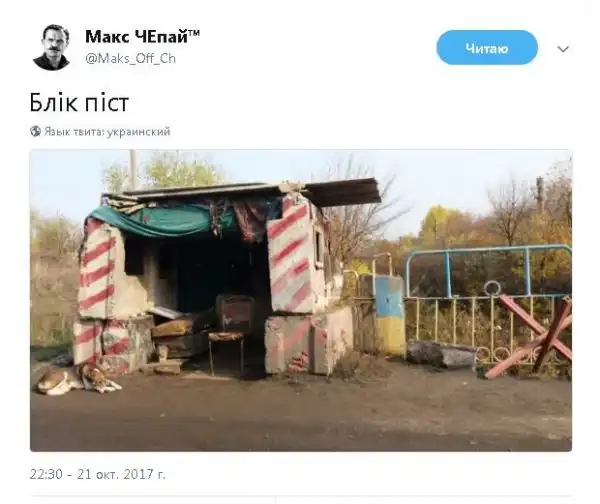Click the log lying on the ground

[441, 354]
